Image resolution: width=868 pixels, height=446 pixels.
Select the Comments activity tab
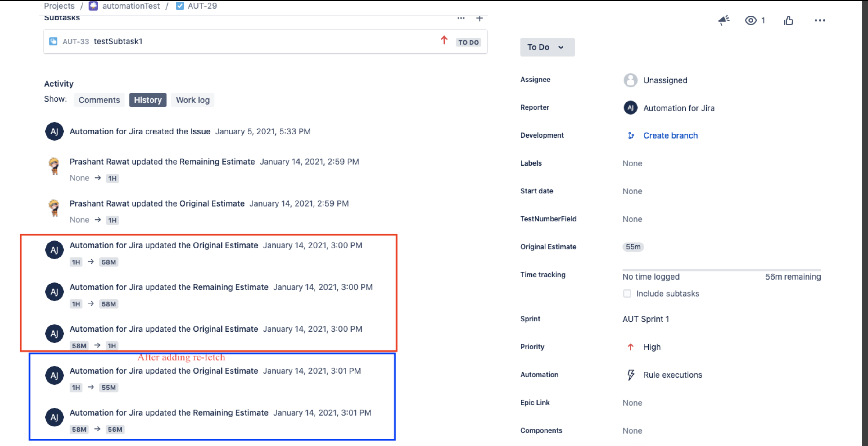99,100
